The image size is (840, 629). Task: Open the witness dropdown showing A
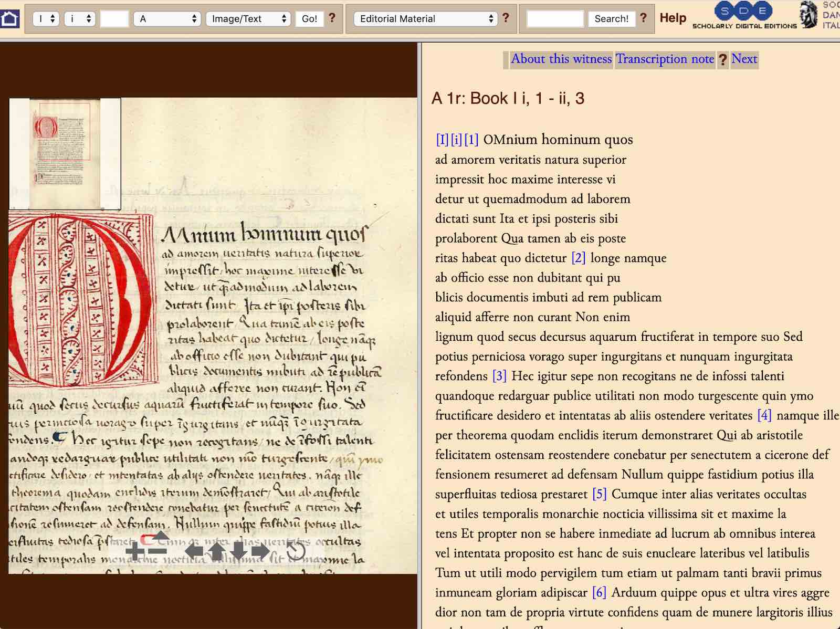click(x=167, y=19)
